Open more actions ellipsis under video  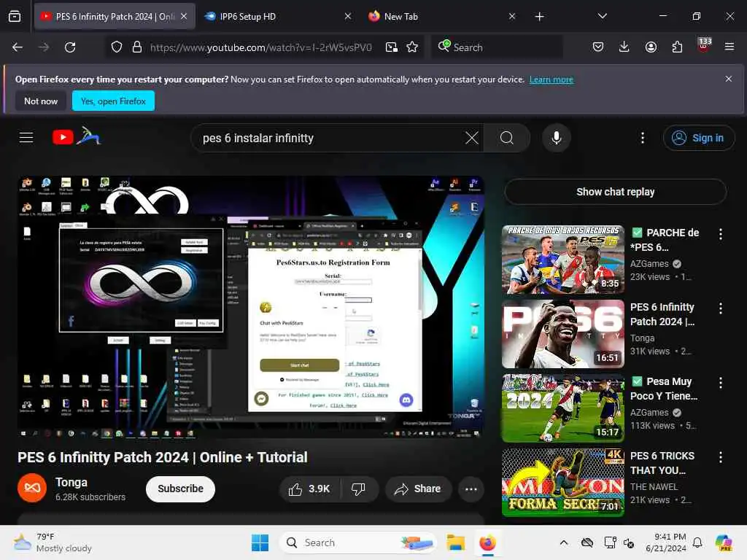(x=471, y=489)
